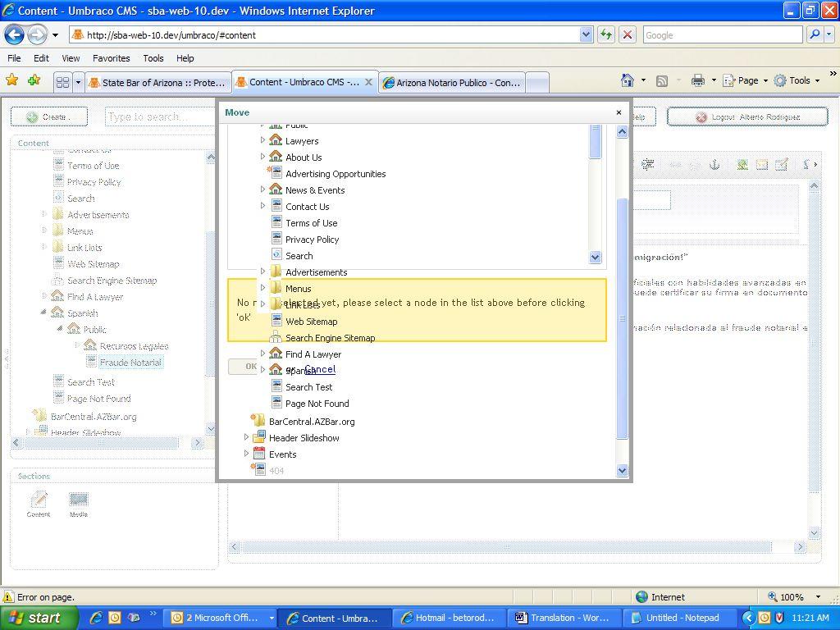Open Translation Word document from taskbar

pyautogui.click(x=564, y=618)
